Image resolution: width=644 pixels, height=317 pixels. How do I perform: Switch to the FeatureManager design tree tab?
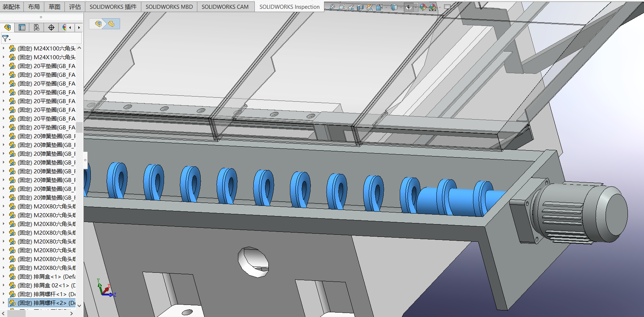tap(7, 27)
